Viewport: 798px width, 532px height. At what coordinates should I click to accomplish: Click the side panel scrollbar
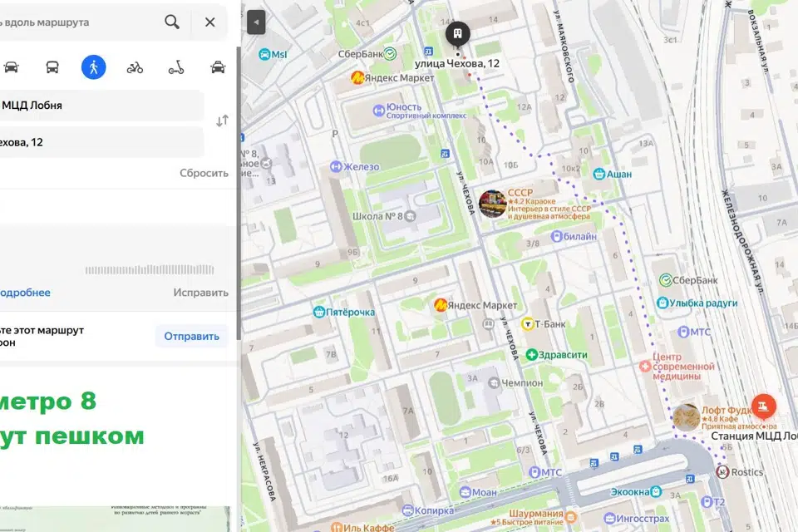coord(239,195)
